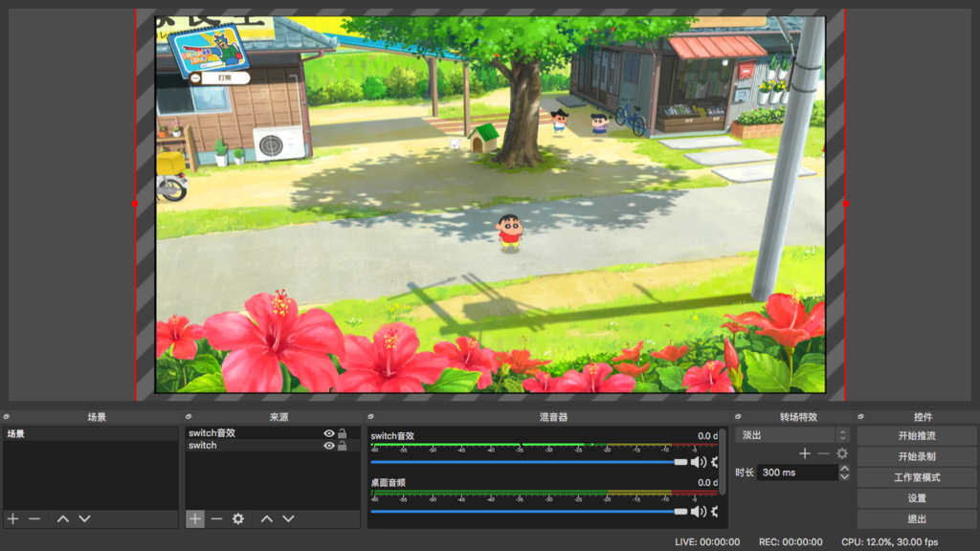Start recording with the 开始录制 button

[x=917, y=455]
